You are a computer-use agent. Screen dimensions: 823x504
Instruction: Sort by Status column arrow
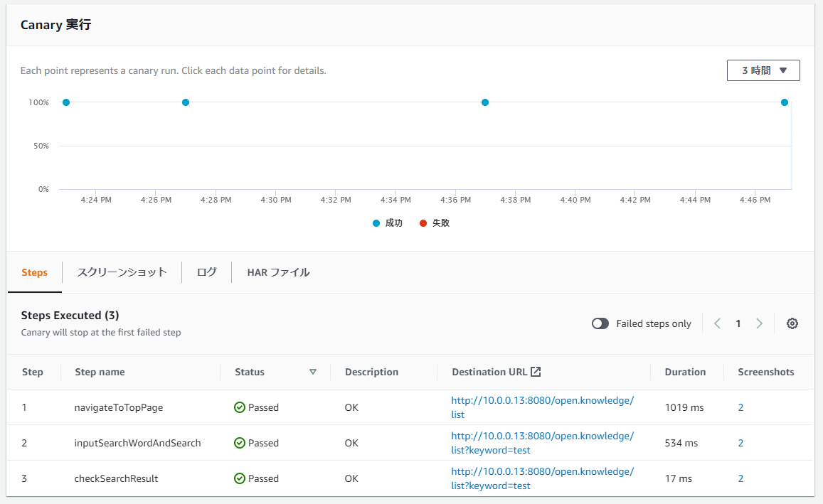[313, 372]
